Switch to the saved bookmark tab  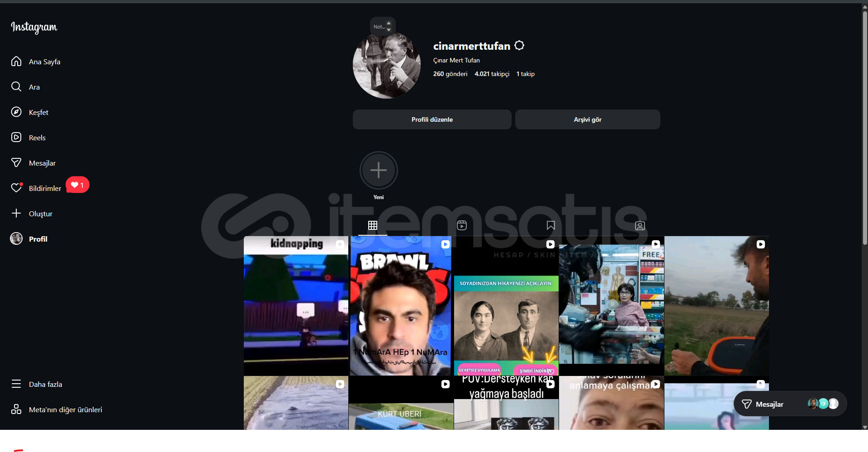pyautogui.click(x=550, y=225)
